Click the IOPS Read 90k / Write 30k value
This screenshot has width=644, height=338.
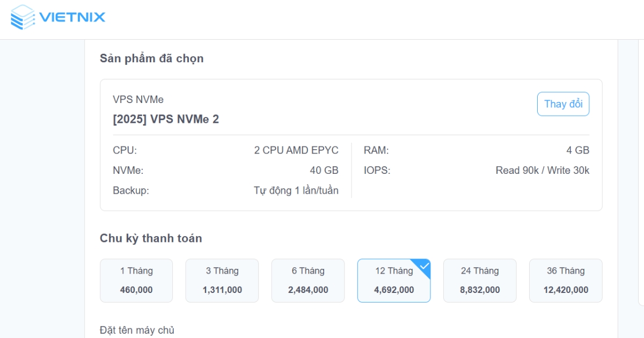pos(541,170)
